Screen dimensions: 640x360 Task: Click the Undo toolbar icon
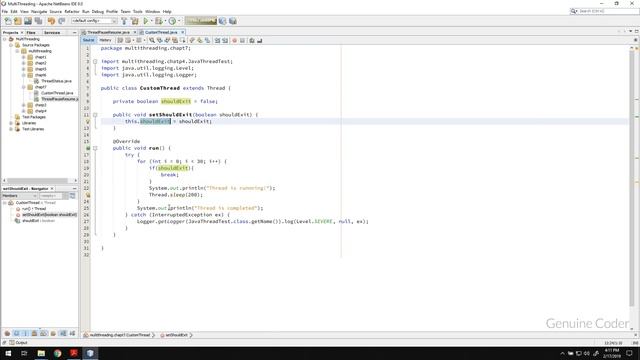point(51,21)
